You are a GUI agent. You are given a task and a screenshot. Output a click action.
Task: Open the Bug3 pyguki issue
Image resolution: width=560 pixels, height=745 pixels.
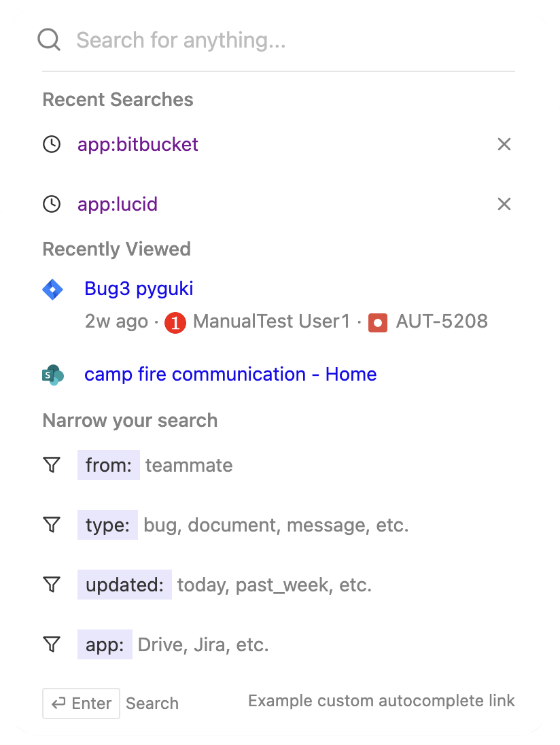click(x=139, y=288)
